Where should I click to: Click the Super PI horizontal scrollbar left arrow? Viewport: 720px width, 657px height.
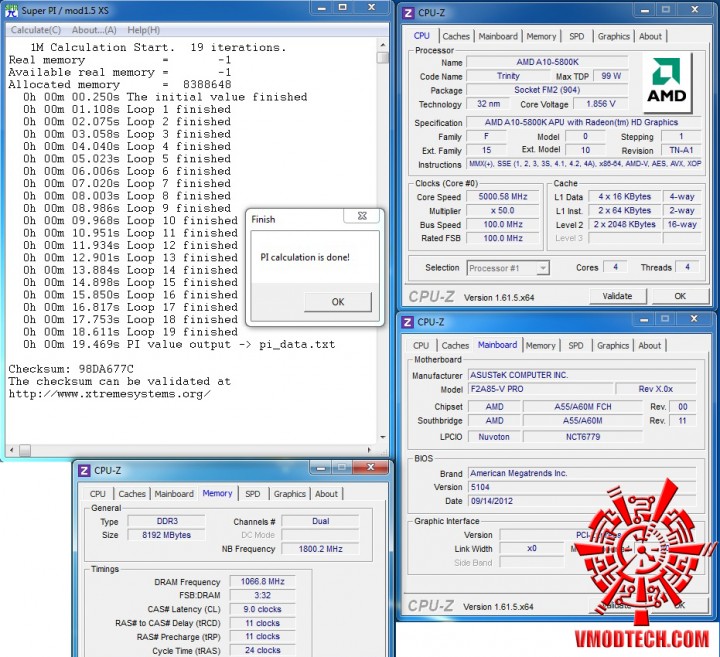point(12,450)
